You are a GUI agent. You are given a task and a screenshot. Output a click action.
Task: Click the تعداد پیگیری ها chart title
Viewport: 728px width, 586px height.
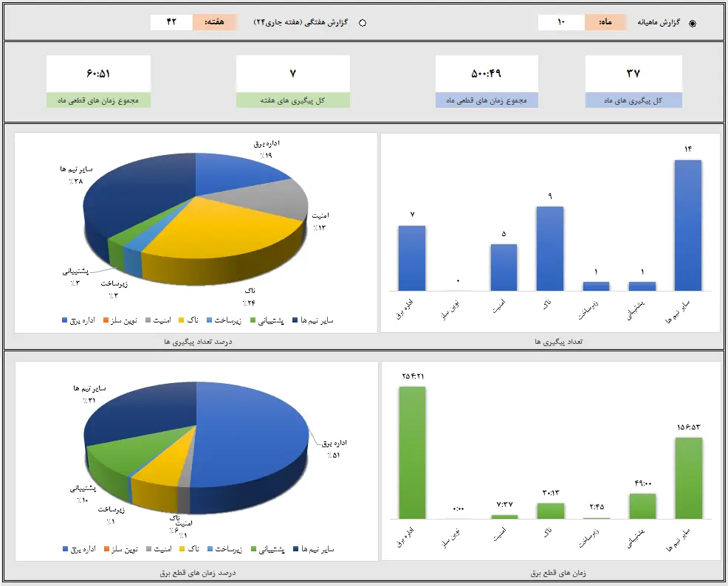[x=550, y=342]
